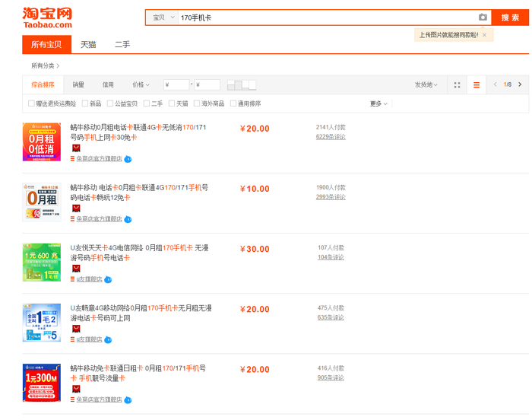This screenshot has width=532, height=420.
Task: Click Wangwang chat icon of 靓号流量卡 listing shop
Action: [128, 400]
